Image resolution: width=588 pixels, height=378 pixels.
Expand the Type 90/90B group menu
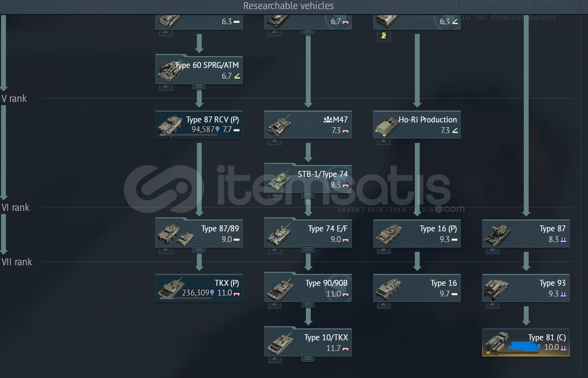[x=308, y=304]
